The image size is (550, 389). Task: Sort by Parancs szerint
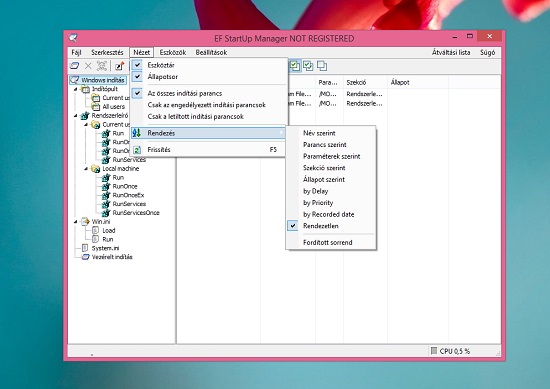pyautogui.click(x=331, y=145)
